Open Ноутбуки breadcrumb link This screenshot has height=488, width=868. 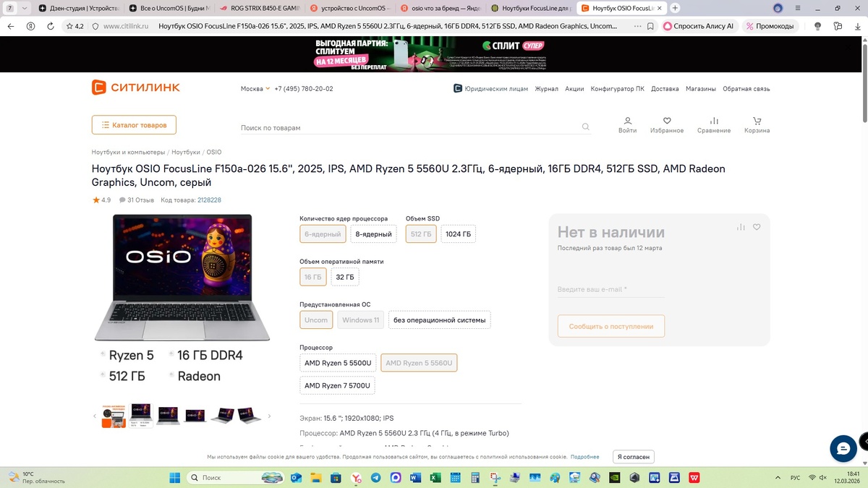coord(186,153)
